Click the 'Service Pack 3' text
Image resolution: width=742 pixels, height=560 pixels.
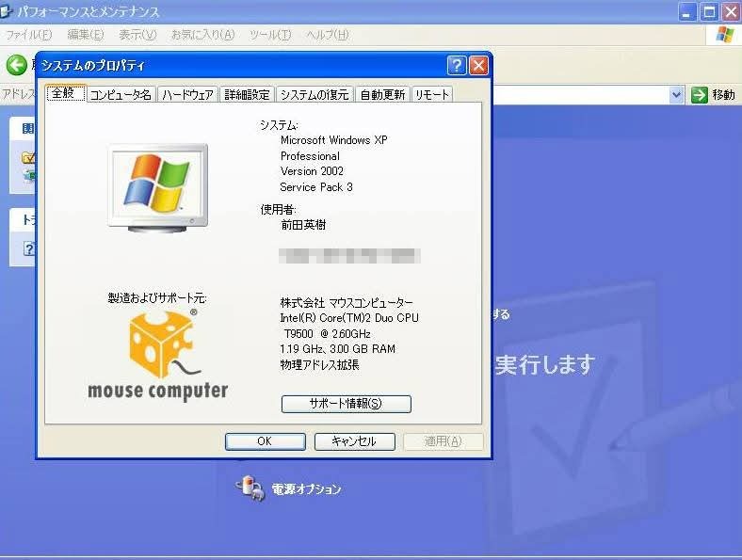[x=316, y=187]
